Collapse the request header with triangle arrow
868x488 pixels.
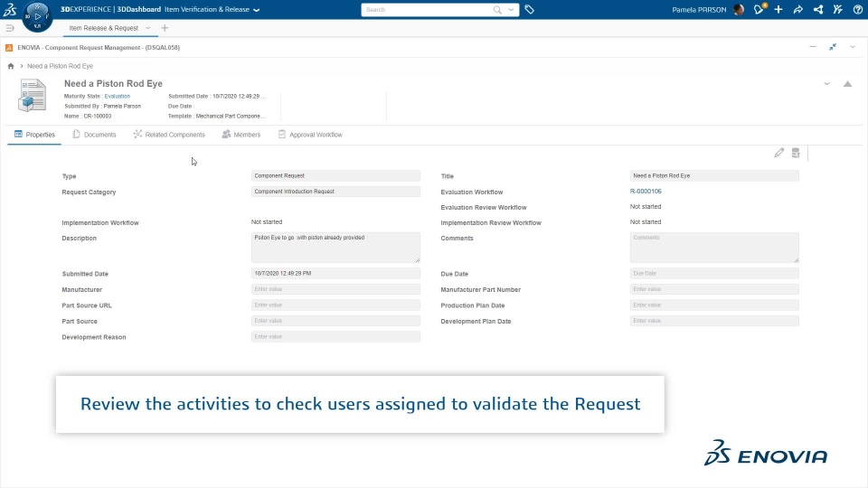[x=847, y=84]
